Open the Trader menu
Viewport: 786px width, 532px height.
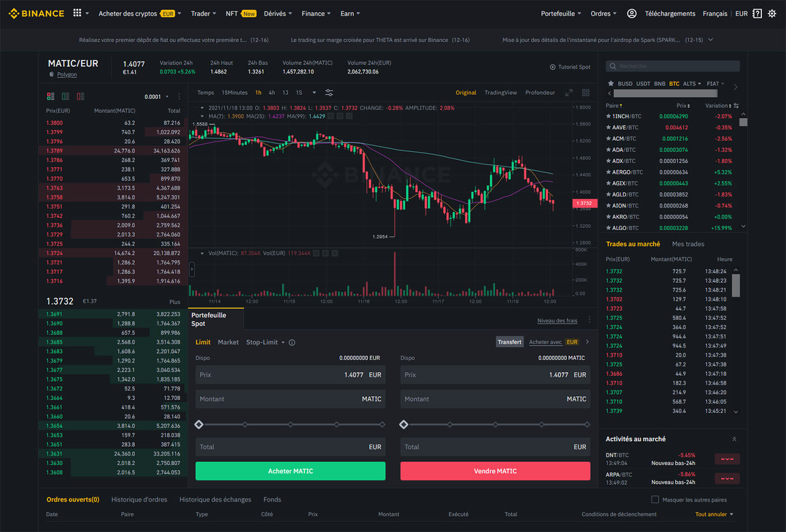tap(203, 13)
